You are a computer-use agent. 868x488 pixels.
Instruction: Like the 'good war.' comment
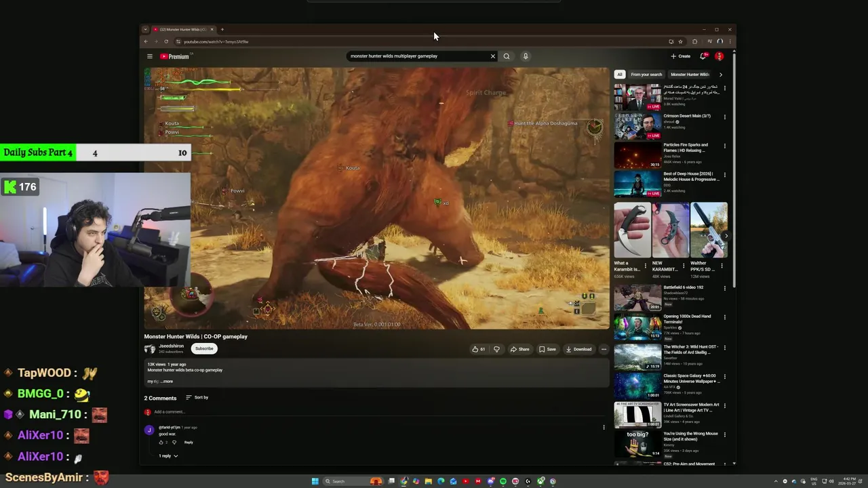(x=161, y=442)
